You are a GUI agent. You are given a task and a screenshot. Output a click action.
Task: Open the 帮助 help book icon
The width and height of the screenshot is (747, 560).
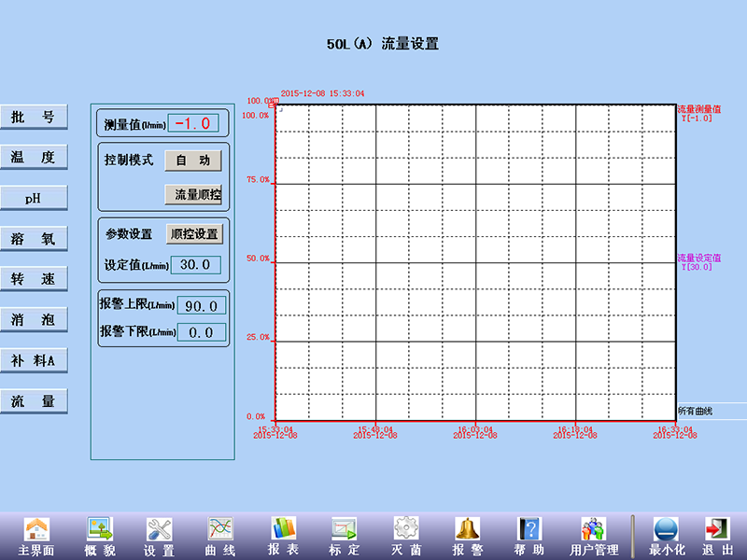529,529
